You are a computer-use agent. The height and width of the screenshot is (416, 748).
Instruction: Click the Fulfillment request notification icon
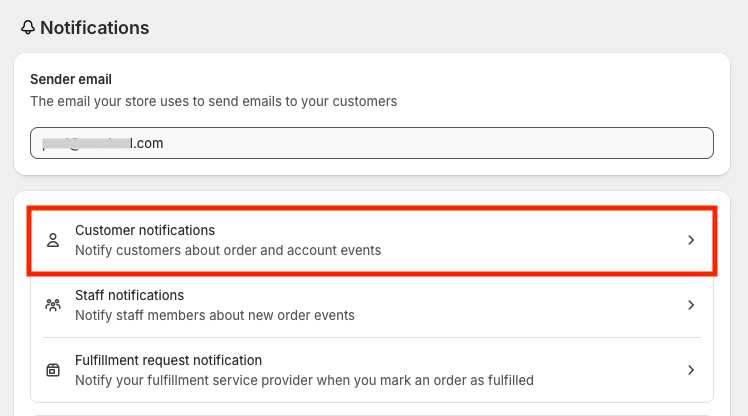[53, 370]
